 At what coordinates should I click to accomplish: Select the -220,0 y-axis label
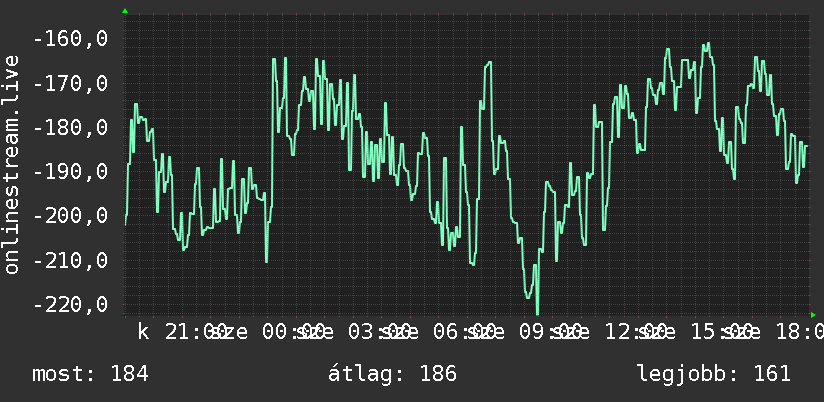click(x=70, y=305)
